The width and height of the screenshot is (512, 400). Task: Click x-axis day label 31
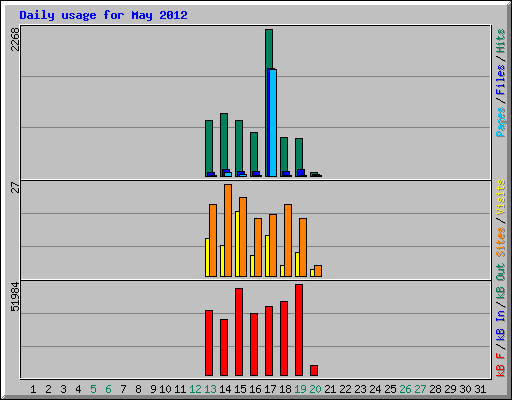480,389
